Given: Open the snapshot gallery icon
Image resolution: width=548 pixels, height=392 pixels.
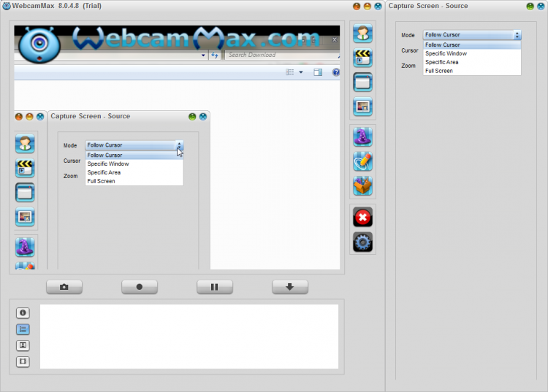Looking at the screenshot, I should coord(23,345).
